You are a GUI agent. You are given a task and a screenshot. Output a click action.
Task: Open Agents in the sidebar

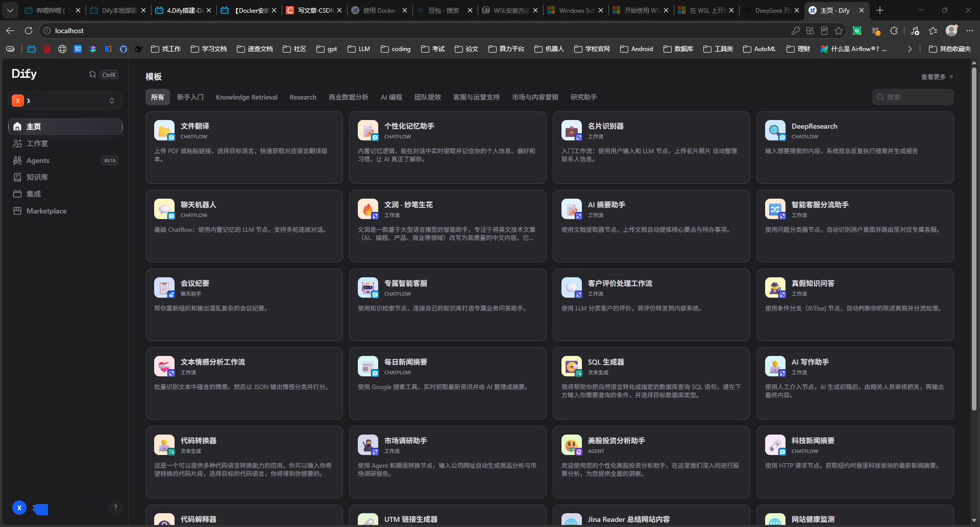point(65,160)
